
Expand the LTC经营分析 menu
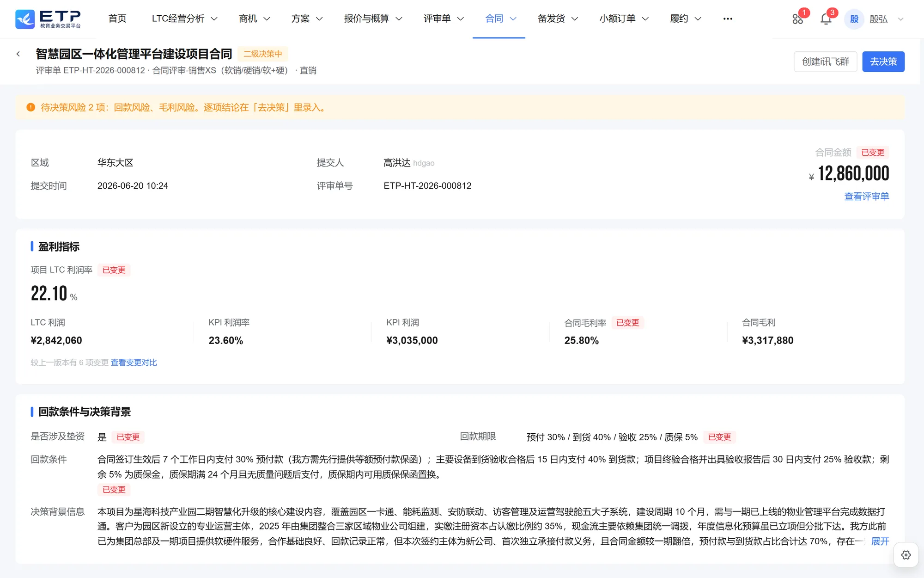(184, 19)
